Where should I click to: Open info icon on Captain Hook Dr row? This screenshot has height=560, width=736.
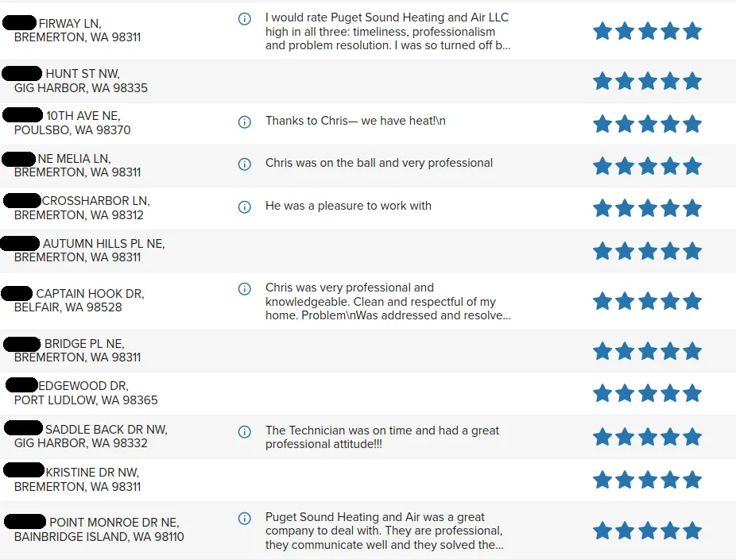(x=245, y=288)
